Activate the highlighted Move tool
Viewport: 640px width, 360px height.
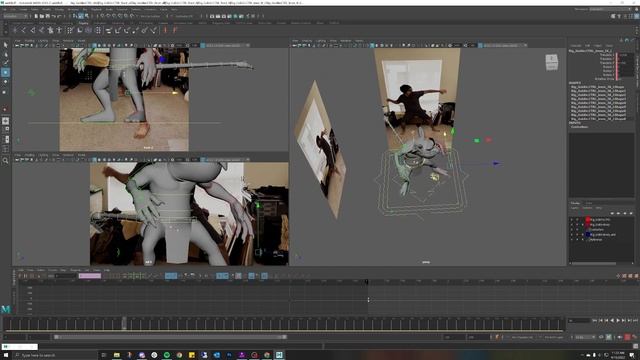(5, 72)
